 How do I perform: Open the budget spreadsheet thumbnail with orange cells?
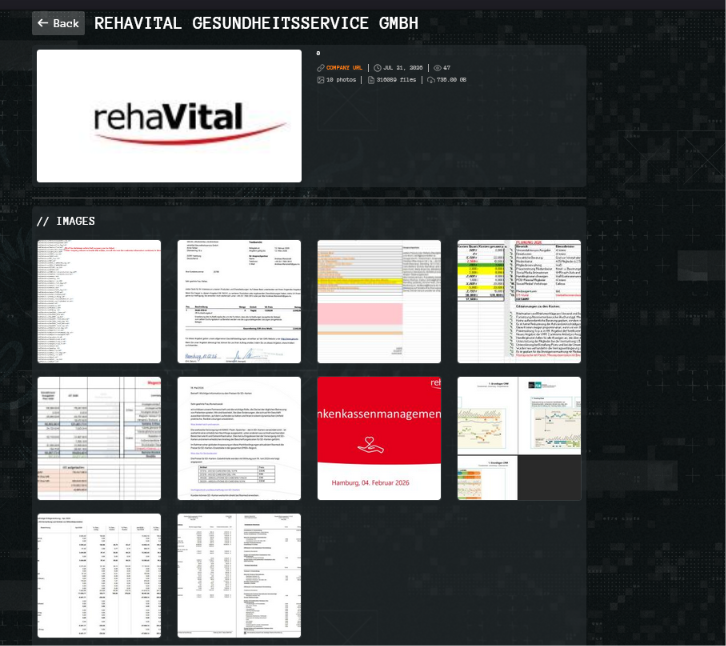(99, 439)
